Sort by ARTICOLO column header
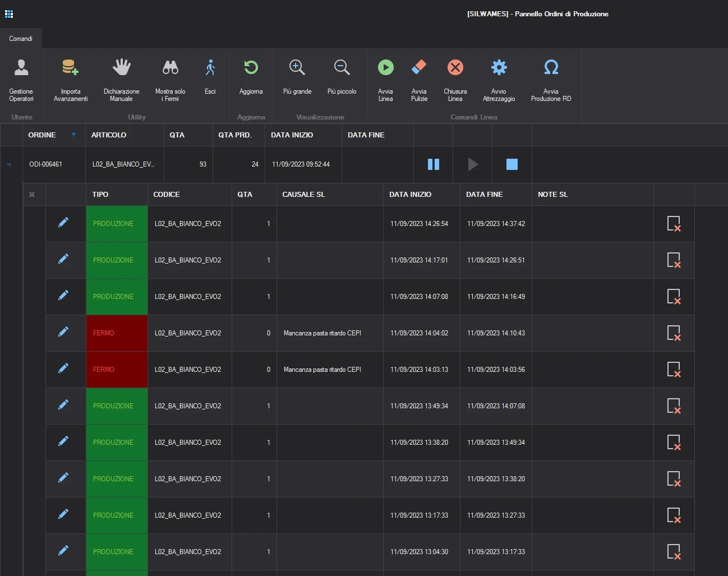Screen dimensions: 728x576 (125, 135)
